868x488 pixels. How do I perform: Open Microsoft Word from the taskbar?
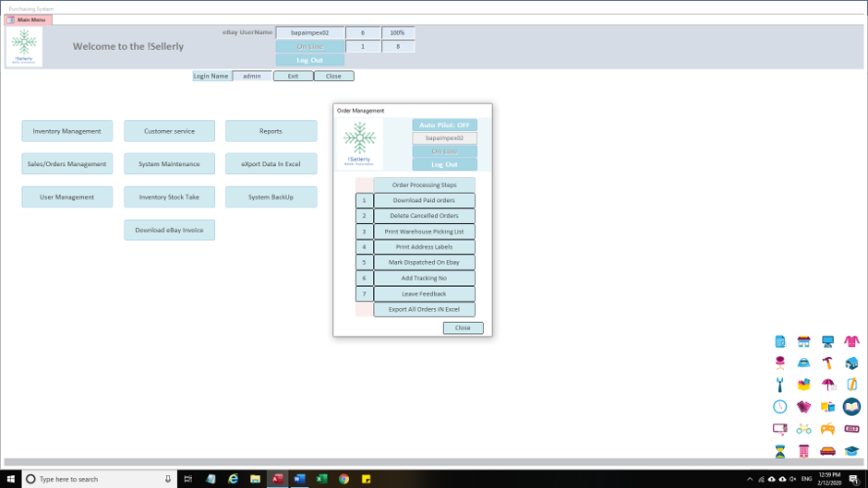click(299, 479)
